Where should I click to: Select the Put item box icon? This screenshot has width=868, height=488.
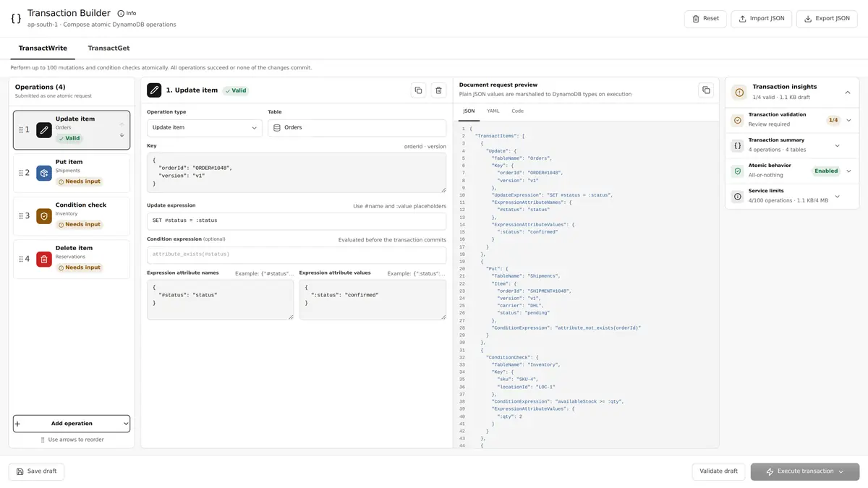point(44,173)
